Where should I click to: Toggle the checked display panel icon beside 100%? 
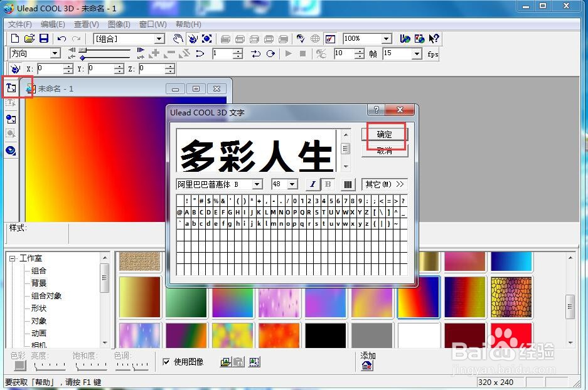tap(330, 39)
